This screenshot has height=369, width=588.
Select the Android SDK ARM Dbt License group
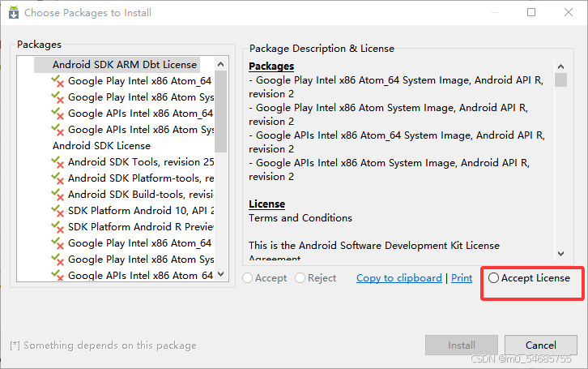(124, 65)
